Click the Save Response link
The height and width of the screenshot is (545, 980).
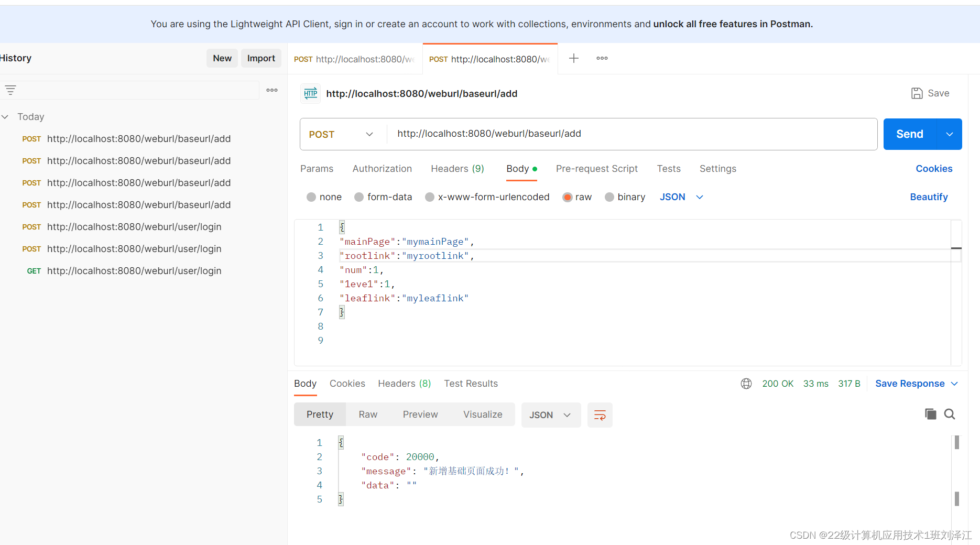[x=910, y=384]
